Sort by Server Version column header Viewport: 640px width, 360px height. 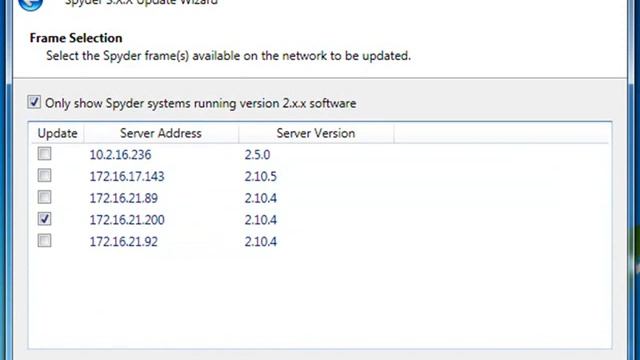point(316,133)
